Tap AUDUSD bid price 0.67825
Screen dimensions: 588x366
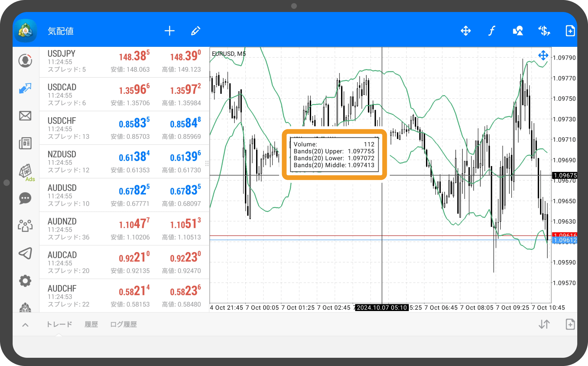point(134,190)
